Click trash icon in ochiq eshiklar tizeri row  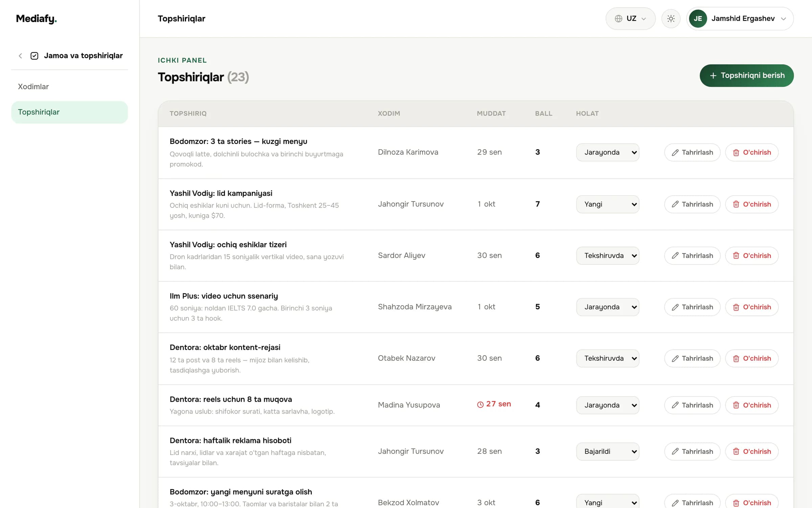tap(736, 256)
